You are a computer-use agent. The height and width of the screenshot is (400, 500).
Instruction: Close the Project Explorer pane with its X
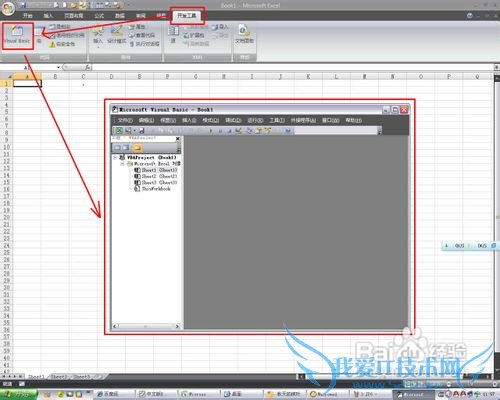[x=178, y=138]
